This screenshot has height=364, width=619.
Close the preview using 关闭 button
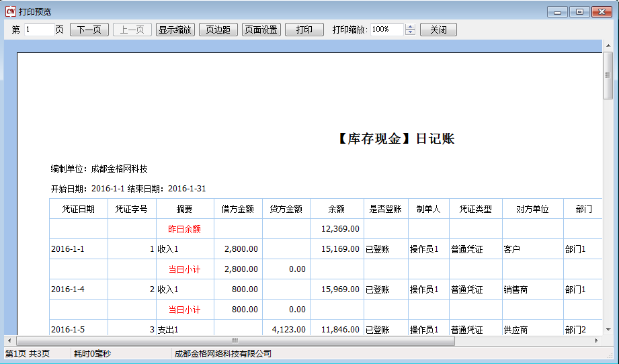coord(438,30)
